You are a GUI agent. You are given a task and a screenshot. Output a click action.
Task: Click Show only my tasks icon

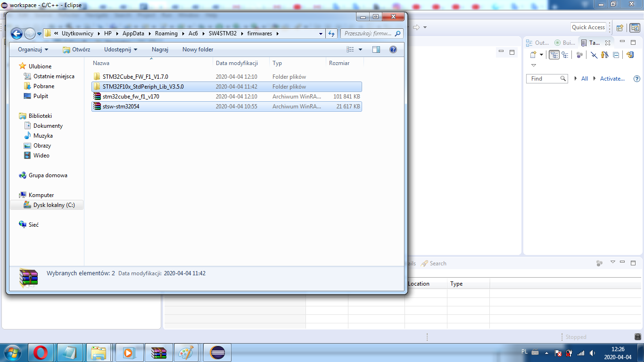tap(605, 55)
